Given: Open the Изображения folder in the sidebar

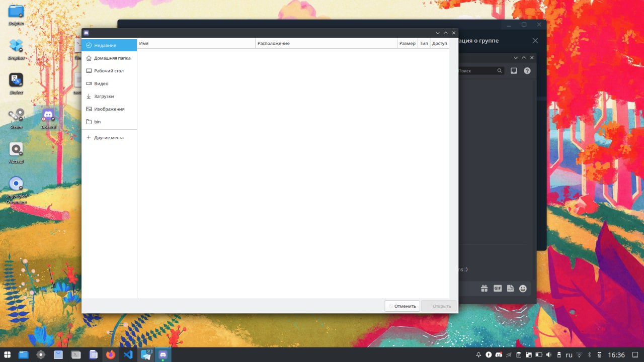Looking at the screenshot, I should click(109, 109).
